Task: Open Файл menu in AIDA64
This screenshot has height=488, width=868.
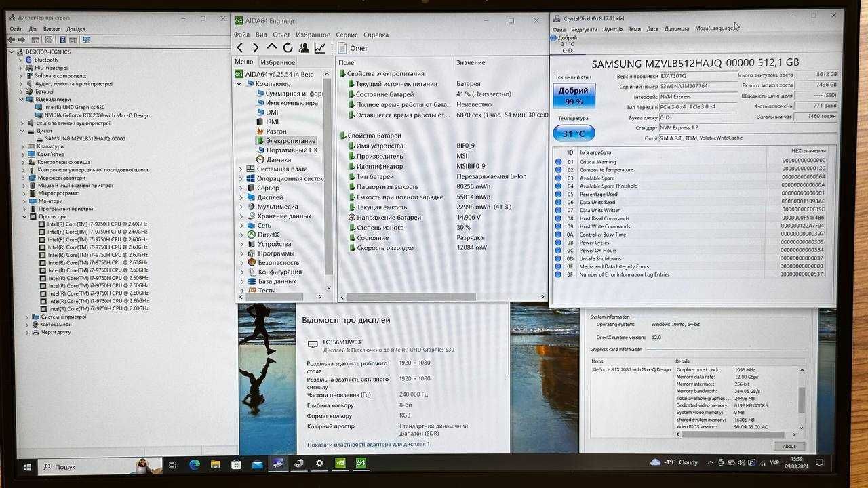Action: [241, 35]
